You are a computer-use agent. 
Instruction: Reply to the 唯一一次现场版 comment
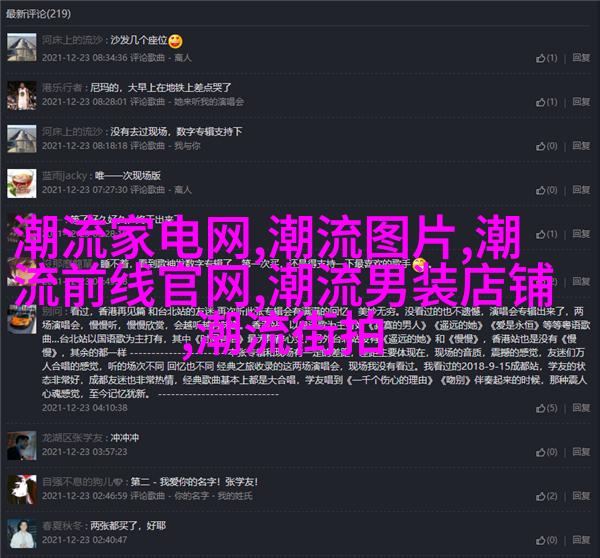[581, 190]
